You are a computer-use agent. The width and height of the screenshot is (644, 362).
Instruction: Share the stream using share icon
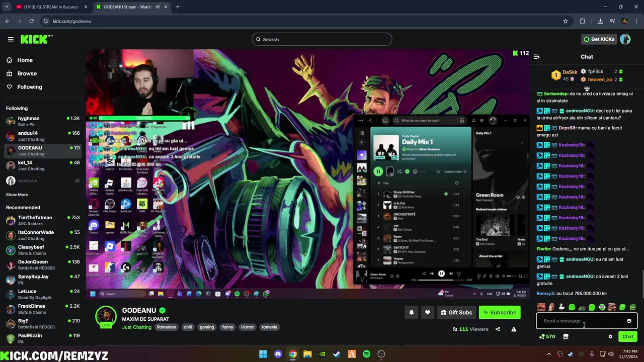click(x=498, y=329)
